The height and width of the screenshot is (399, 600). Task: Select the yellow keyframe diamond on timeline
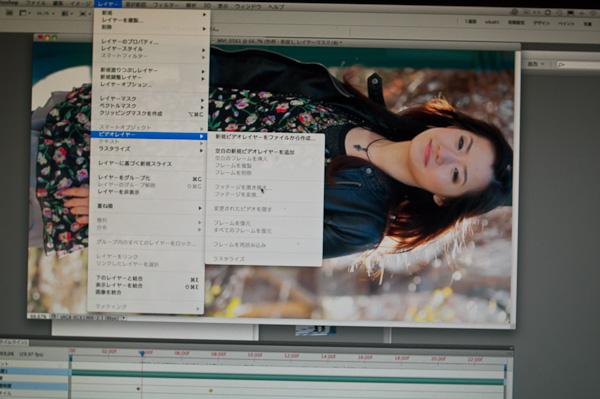pos(210,391)
